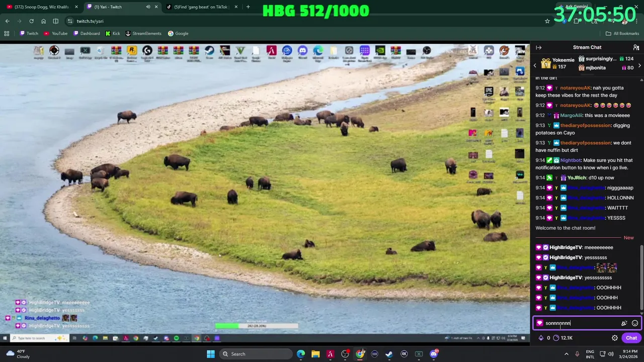Toggle the browser side panel
The width and height of the screenshot is (644, 362).
pos(55,21)
